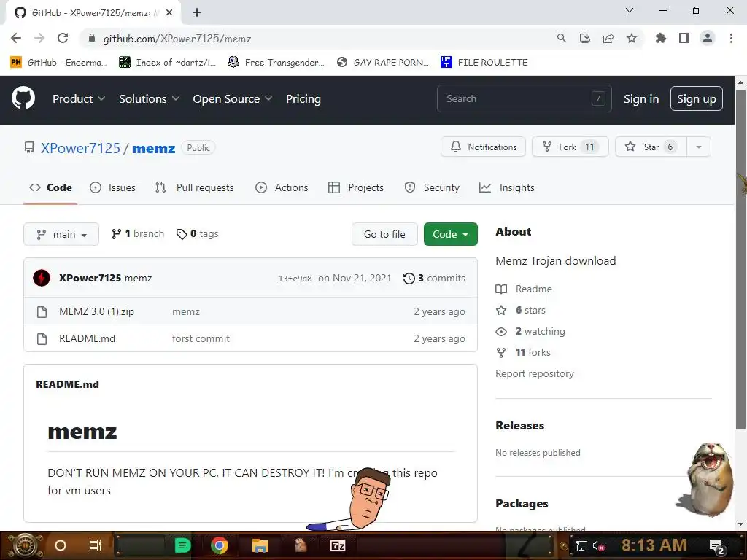Open the Cortana circle on taskbar

click(61, 545)
